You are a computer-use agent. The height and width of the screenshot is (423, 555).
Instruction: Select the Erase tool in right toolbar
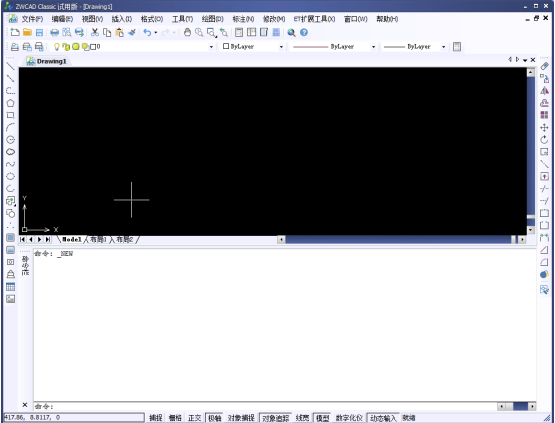pyautogui.click(x=544, y=66)
